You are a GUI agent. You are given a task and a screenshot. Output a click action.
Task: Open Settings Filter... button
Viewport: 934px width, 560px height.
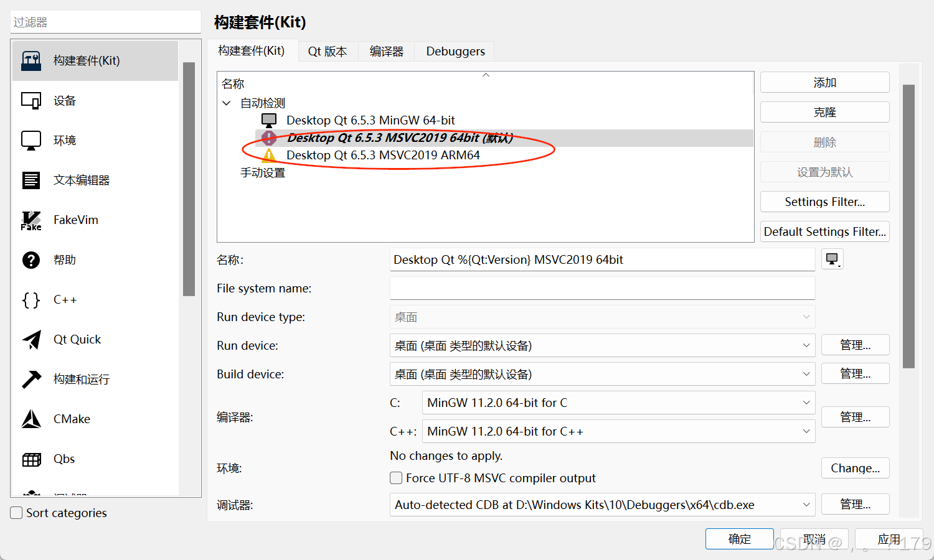click(x=824, y=202)
